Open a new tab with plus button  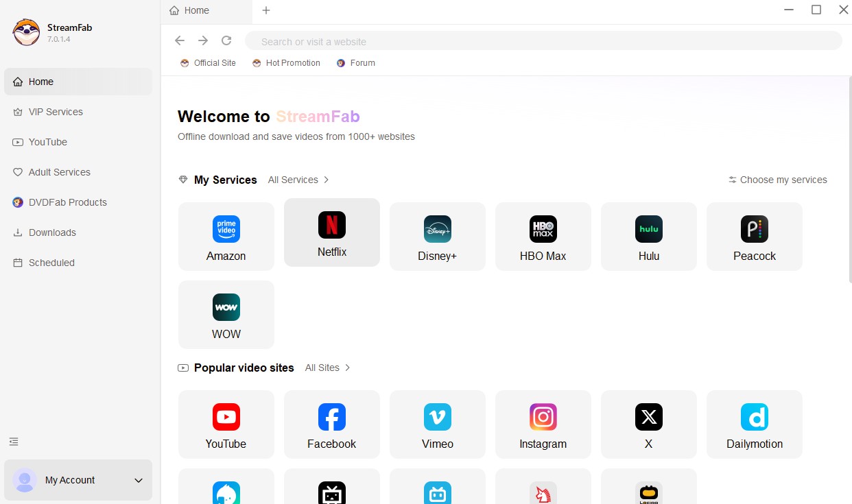click(x=266, y=10)
